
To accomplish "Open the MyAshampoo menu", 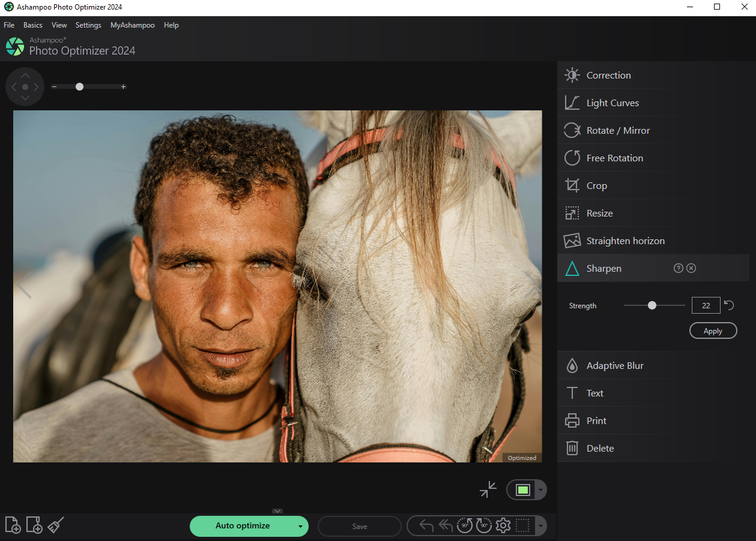I will click(x=133, y=25).
